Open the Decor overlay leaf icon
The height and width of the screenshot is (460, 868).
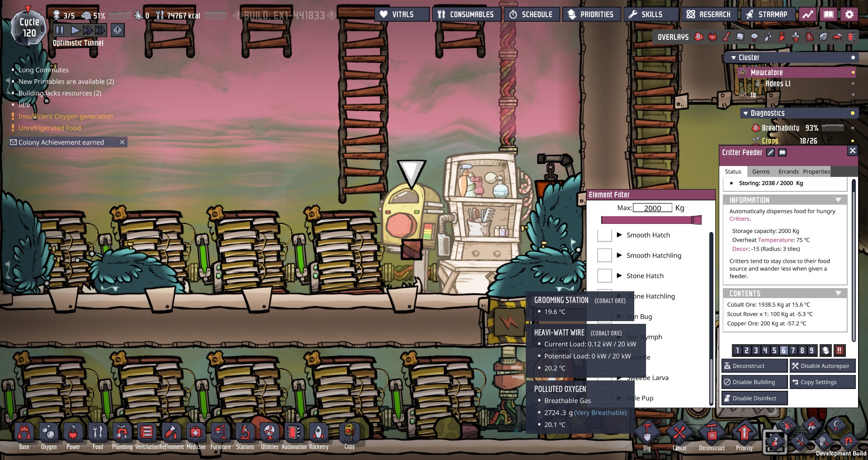[823, 37]
